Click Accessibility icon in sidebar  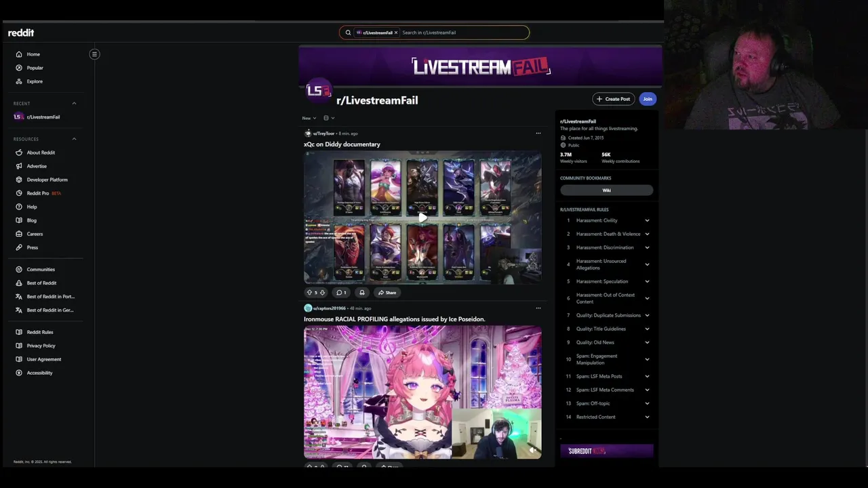coord(19,373)
